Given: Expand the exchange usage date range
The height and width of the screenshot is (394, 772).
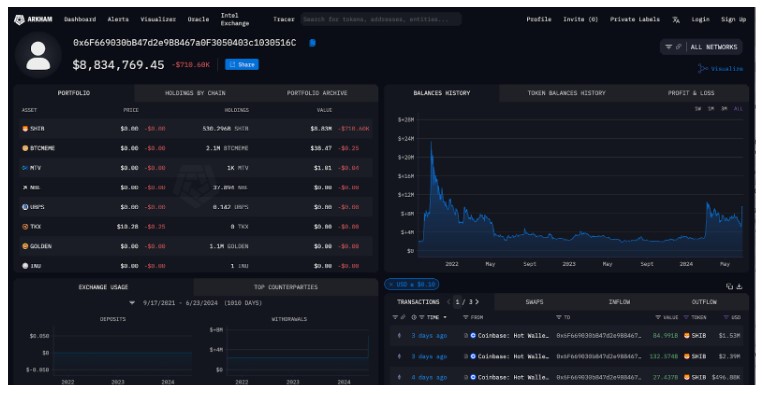Looking at the screenshot, I should point(132,303).
